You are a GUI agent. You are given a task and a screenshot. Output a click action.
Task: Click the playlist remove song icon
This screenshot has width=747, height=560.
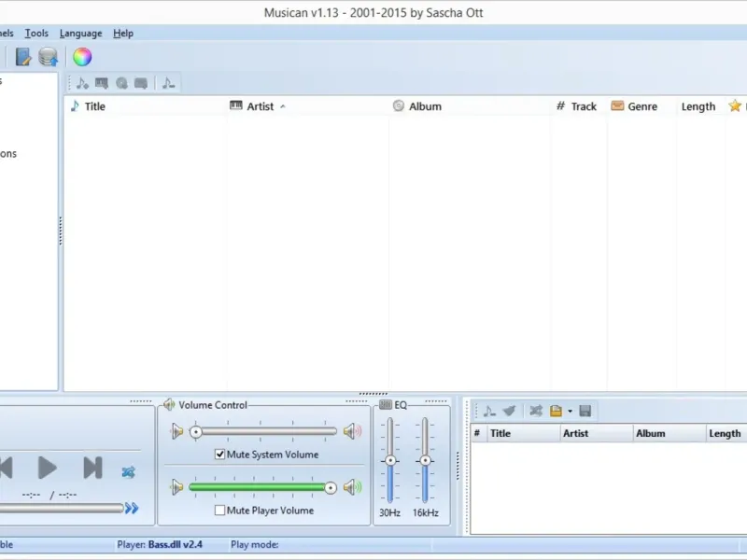coord(489,411)
